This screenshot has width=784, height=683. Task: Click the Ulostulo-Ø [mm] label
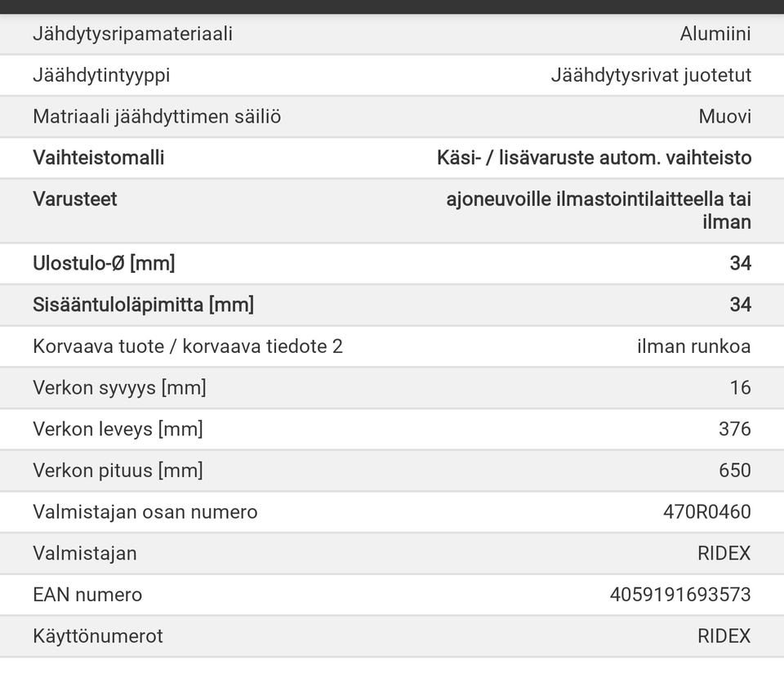tap(104, 264)
